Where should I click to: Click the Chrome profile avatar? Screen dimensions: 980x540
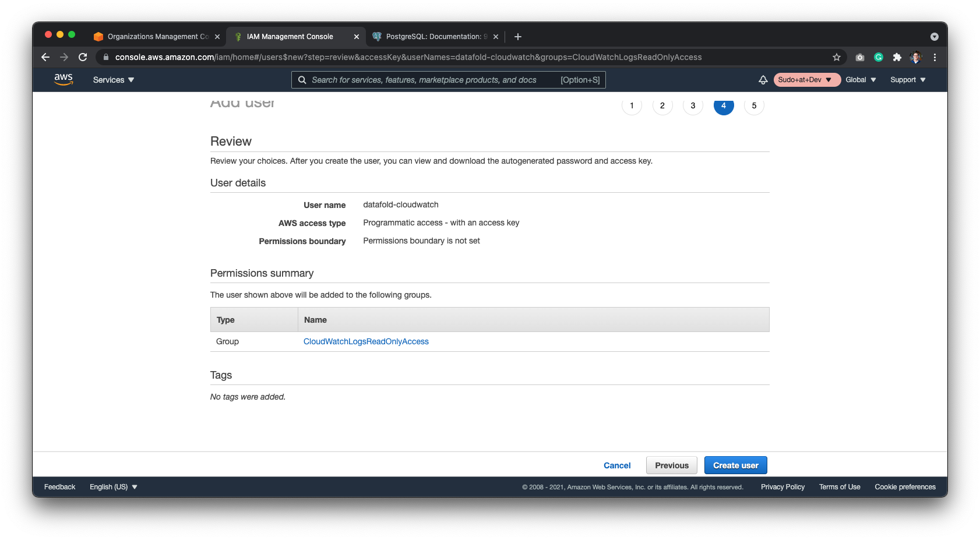(916, 57)
